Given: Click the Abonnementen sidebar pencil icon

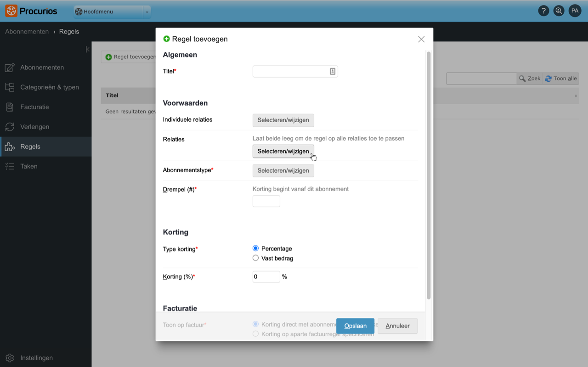Looking at the screenshot, I should 10,68.
